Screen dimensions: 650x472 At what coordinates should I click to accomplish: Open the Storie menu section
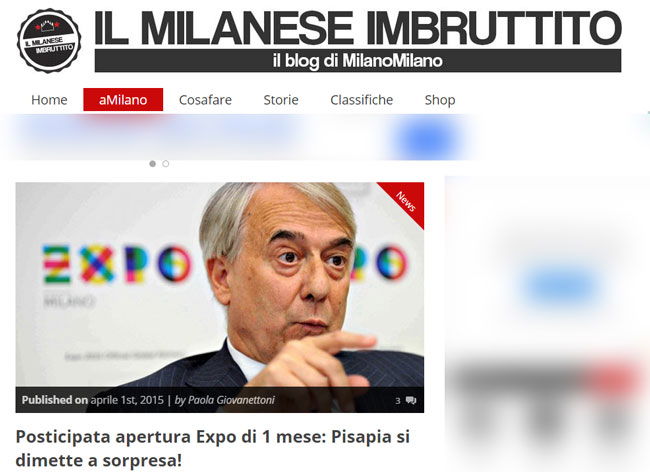click(281, 100)
